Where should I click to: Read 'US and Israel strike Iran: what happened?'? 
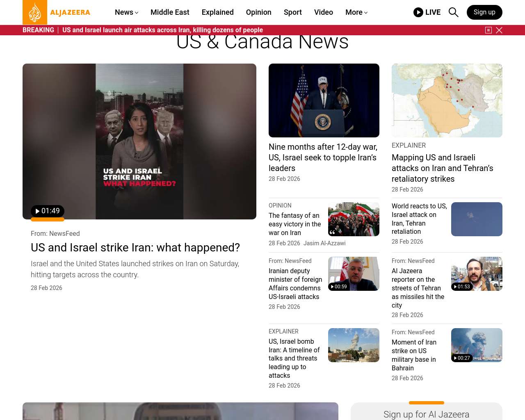[x=135, y=248]
